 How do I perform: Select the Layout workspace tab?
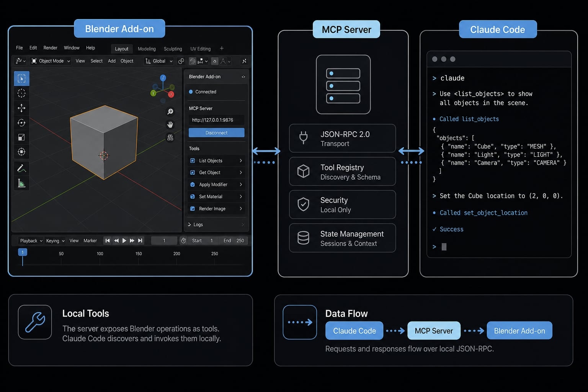pyautogui.click(x=122, y=49)
